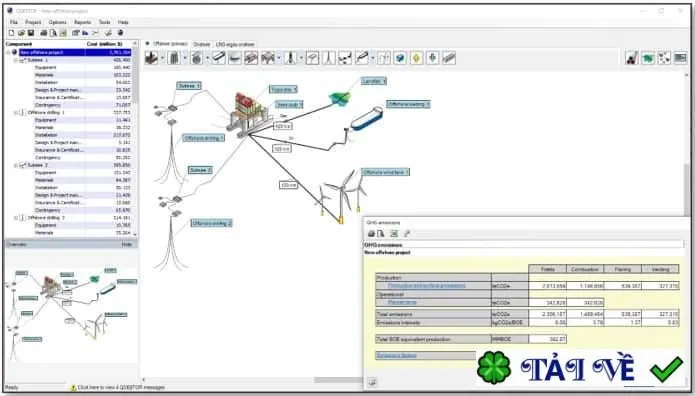Collapse the Subsea 1 tree node
Image resolution: width=695 pixels, height=396 pixels.
click(16, 60)
